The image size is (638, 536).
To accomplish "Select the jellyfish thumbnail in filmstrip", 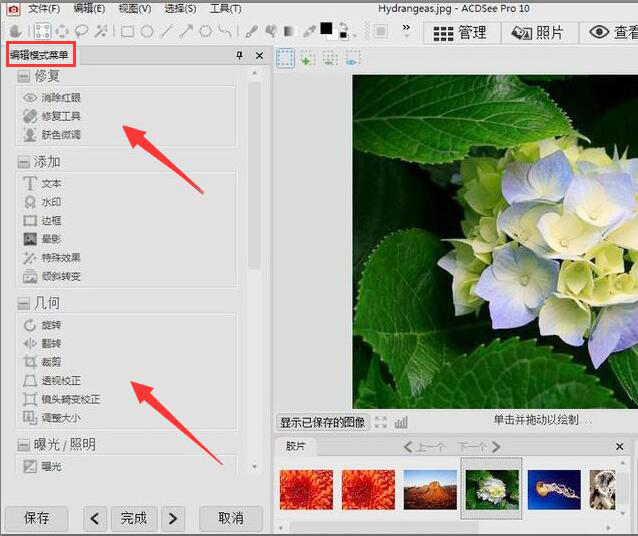I will (x=554, y=490).
